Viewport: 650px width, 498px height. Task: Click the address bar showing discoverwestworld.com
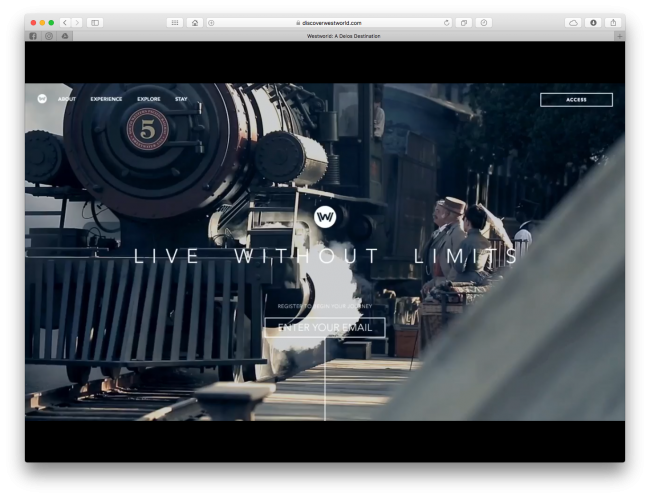[x=329, y=23]
